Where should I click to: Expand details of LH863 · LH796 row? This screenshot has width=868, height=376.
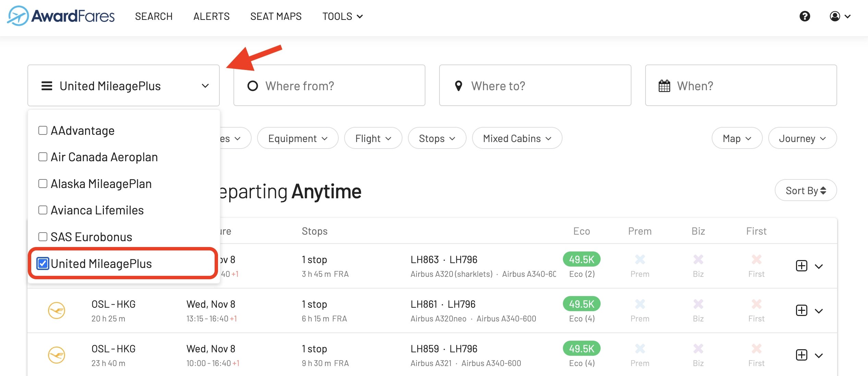click(x=819, y=267)
